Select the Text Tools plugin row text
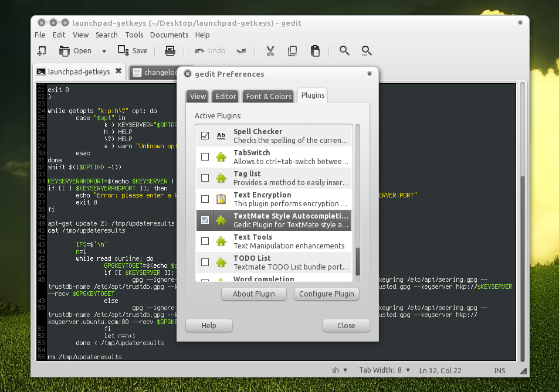Screen dimensions: 559x392 point(289,241)
